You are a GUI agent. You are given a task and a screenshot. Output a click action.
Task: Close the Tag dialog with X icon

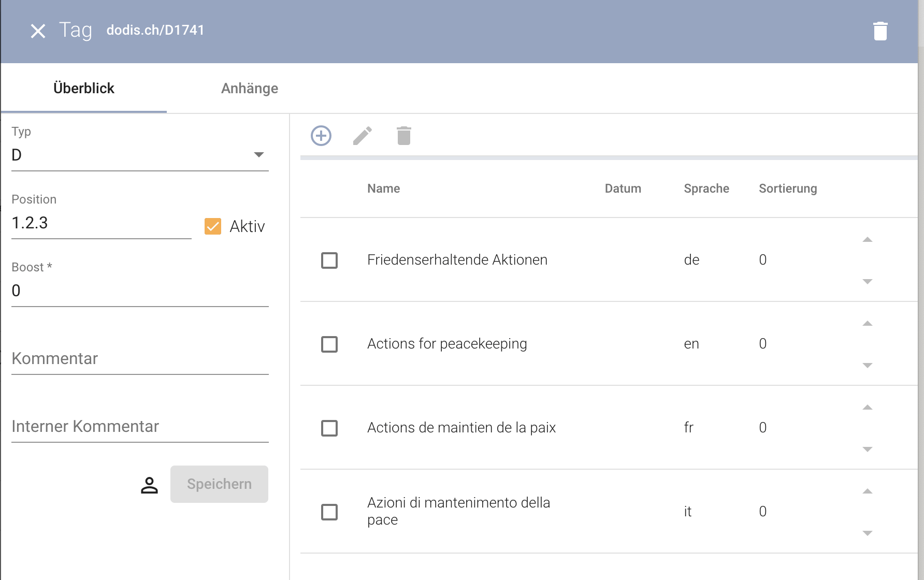tap(38, 31)
